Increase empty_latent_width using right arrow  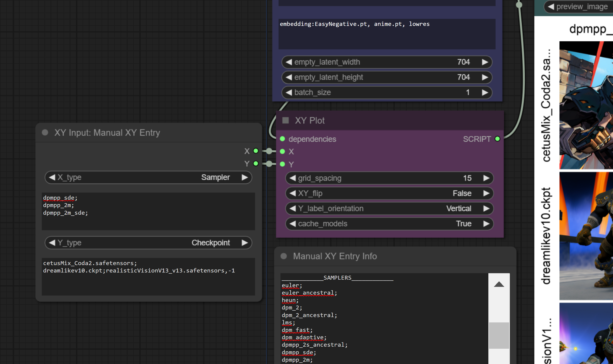[x=485, y=62]
